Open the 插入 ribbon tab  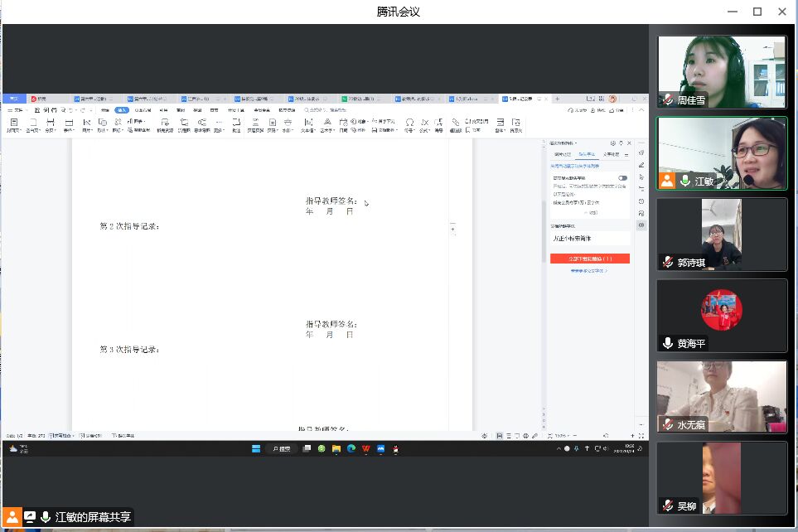pyautogui.click(x=121, y=109)
